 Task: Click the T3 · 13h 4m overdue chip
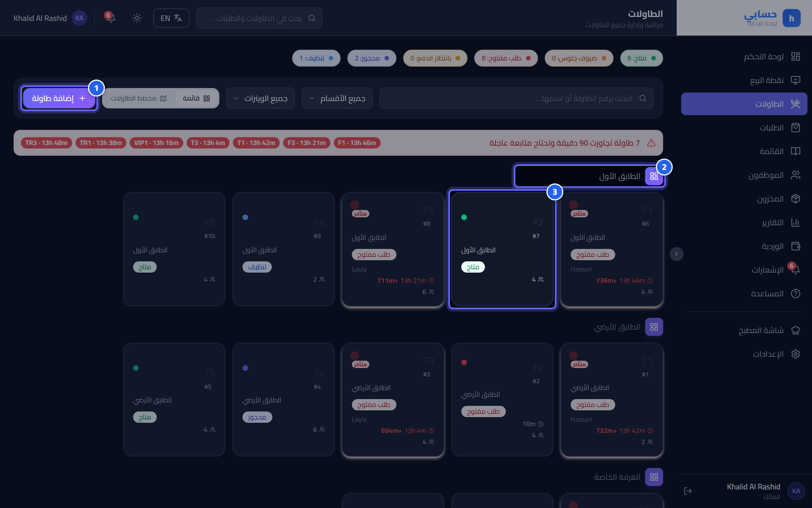pyautogui.click(x=208, y=143)
